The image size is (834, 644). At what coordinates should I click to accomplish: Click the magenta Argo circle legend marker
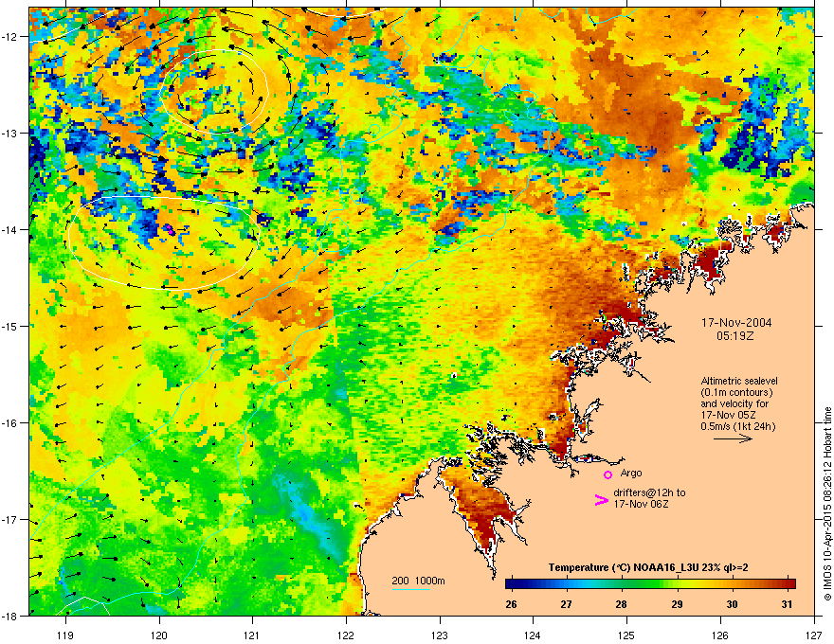pos(607,474)
